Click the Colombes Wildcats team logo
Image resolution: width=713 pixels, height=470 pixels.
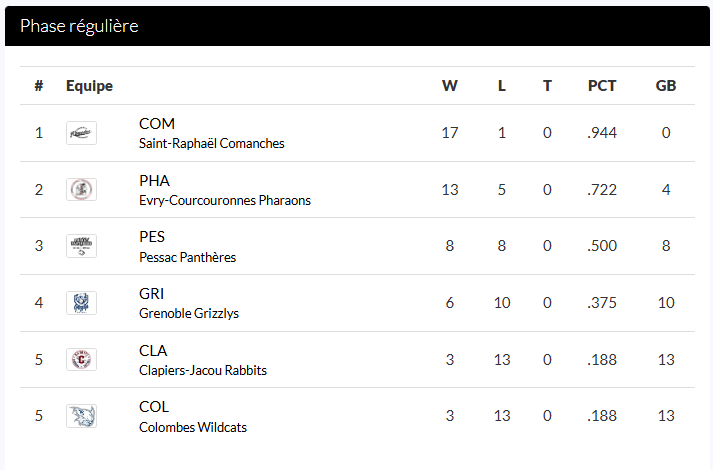81,416
